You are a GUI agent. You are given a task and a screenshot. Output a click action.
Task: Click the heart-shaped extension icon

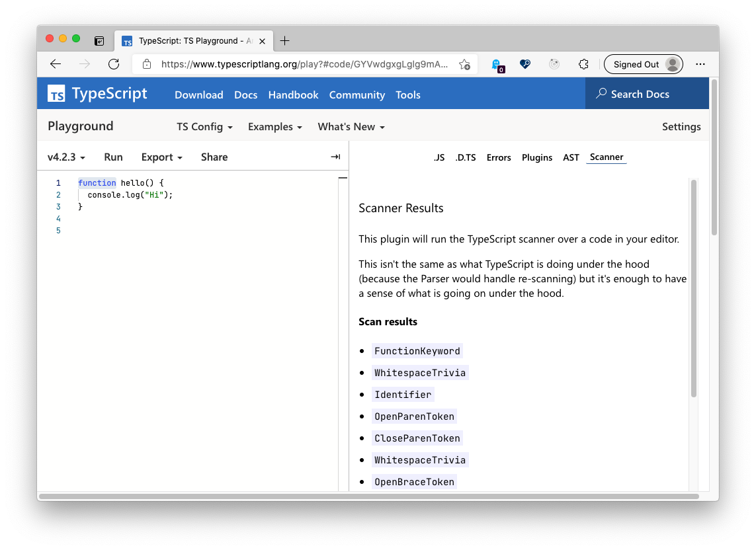click(525, 64)
